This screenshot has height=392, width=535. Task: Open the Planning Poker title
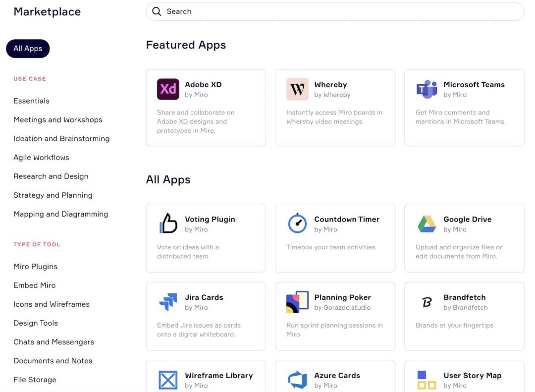[x=343, y=297]
